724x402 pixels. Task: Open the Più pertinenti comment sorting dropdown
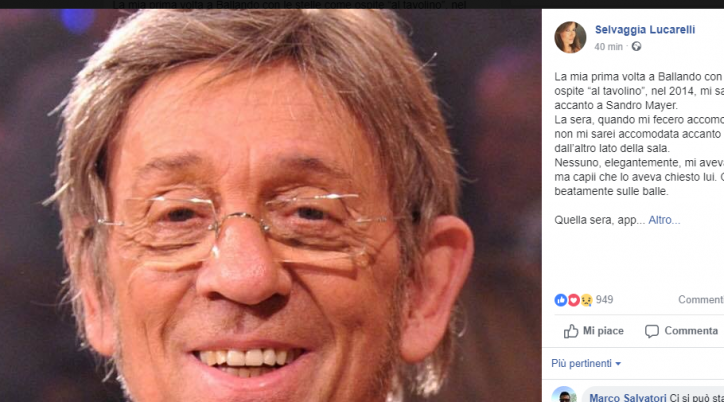point(586,364)
